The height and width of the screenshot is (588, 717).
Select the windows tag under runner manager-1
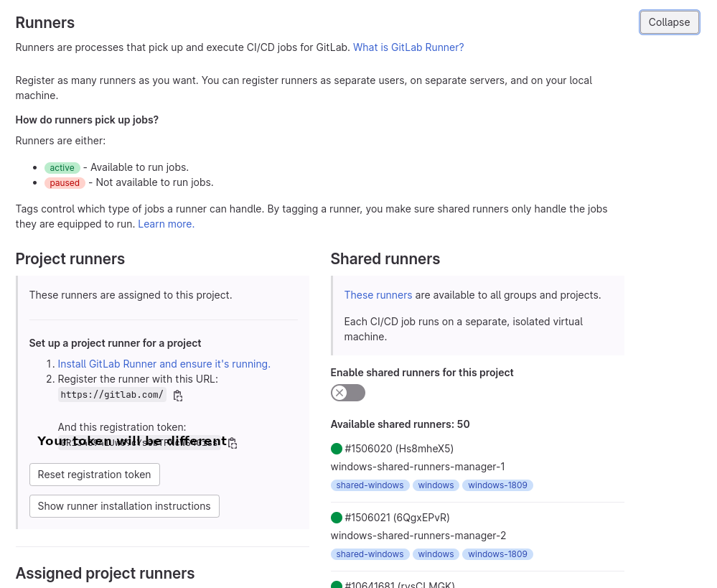click(x=436, y=485)
